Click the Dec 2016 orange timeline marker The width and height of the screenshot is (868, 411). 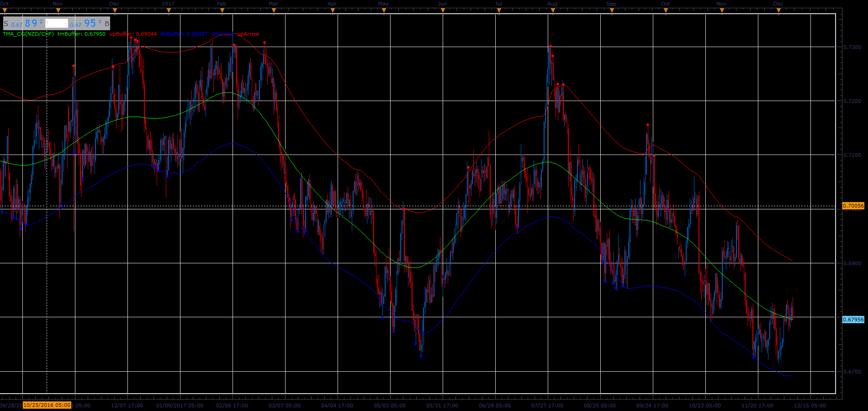[x=115, y=11]
